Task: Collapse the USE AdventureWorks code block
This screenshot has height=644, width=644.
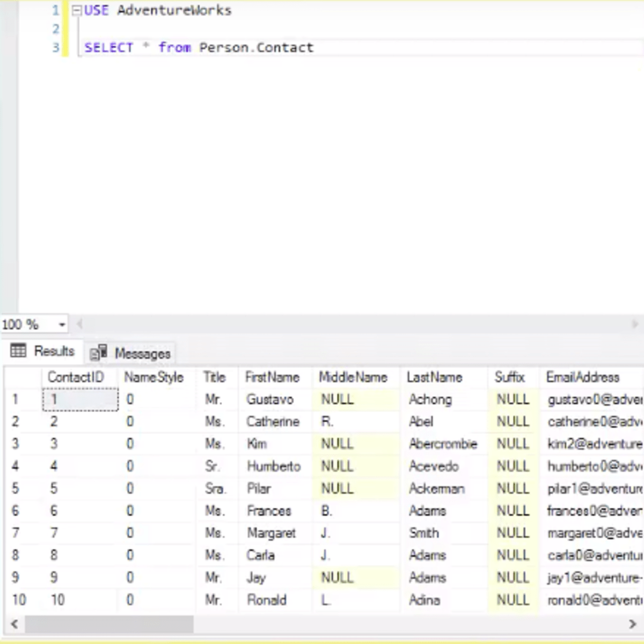Action: point(76,10)
